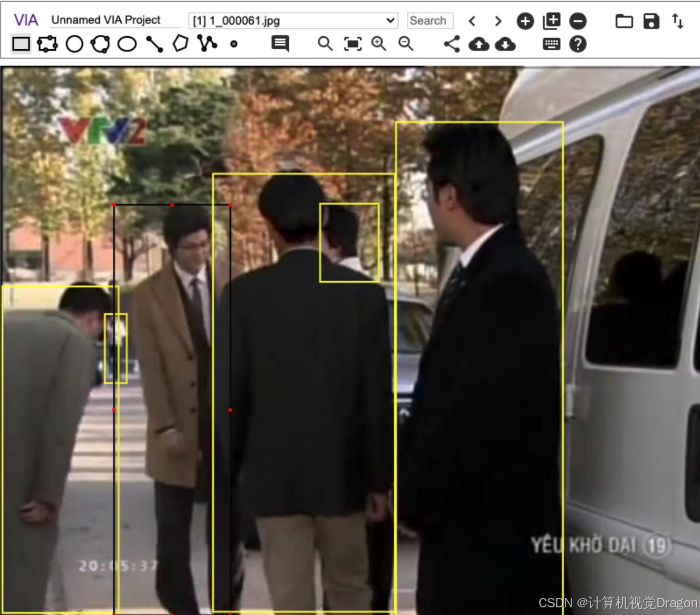Select the small yellow box on background head
This screenshot has width=700, height=615.
(x=349, y=242)
